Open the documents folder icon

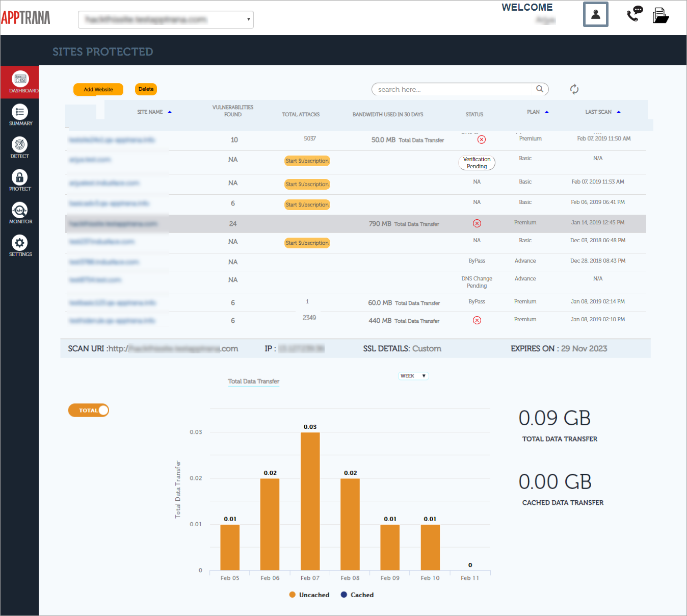(660, 15)
